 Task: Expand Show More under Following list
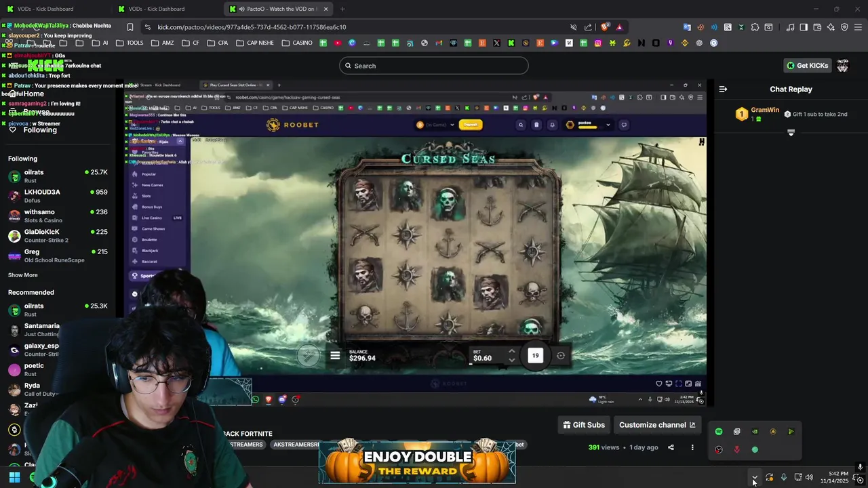click(23, 275)
